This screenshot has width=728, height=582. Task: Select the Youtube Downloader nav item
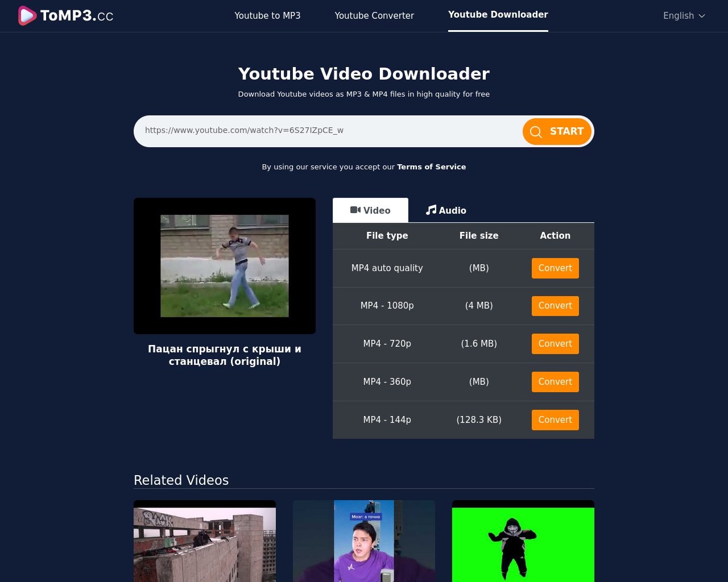(x=498, y=15)
